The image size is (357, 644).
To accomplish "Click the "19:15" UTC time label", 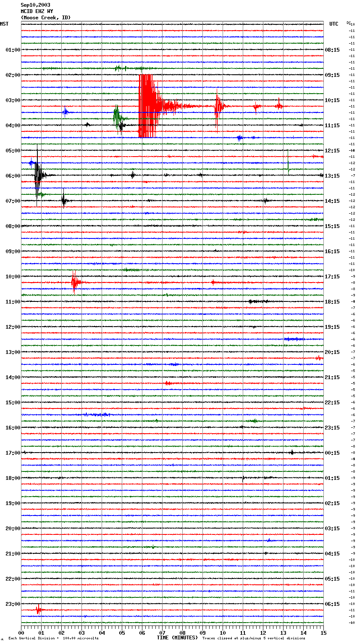I will pos(332,327).
